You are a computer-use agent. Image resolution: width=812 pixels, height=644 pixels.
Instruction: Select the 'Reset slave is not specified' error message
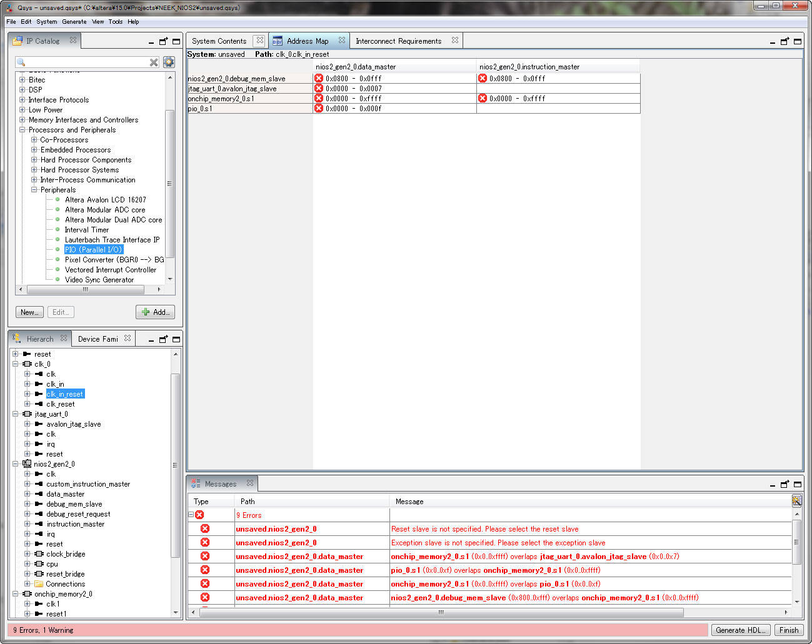tap(485, 529)
